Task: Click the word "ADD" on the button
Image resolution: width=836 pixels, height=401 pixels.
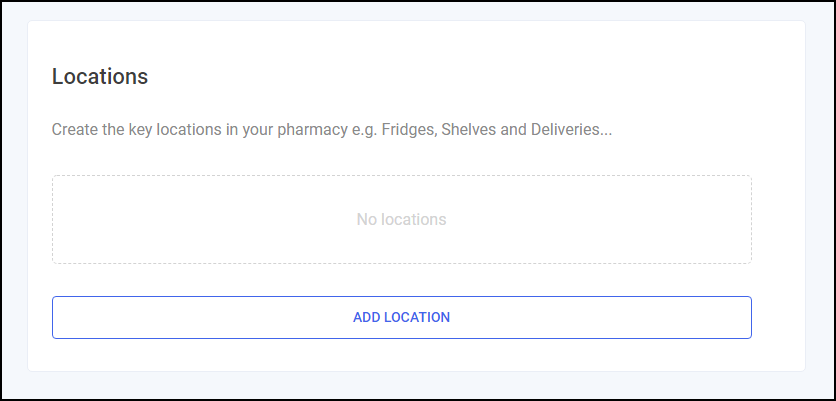Action: [x=366, y=317]
